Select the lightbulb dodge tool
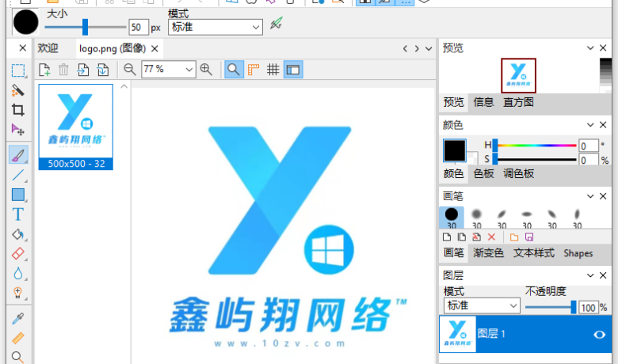618x364 pixels. click(18, 293)
